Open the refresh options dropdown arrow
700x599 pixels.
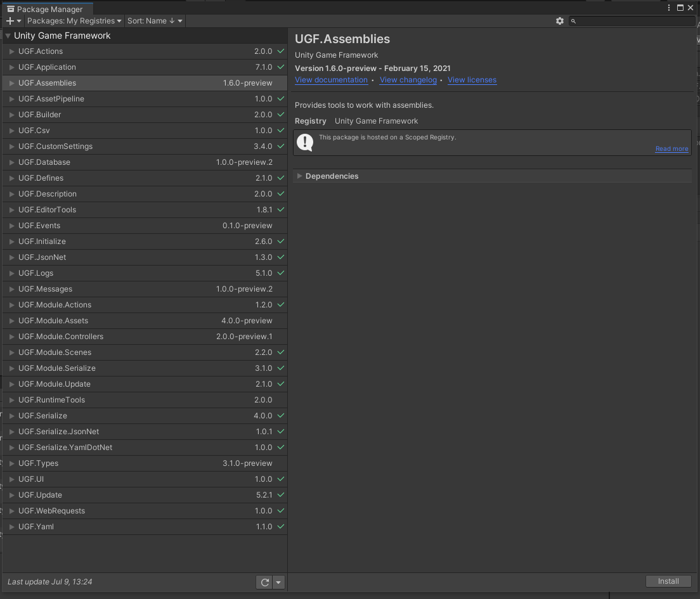pyautogui.click(x=278, y=581)
